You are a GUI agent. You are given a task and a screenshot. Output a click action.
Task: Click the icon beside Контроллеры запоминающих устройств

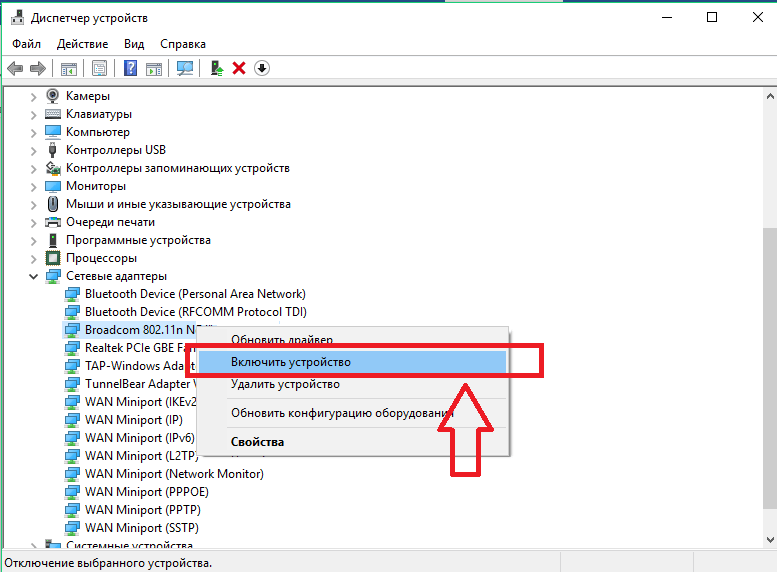pyautogui.click(x=53, y=168)
